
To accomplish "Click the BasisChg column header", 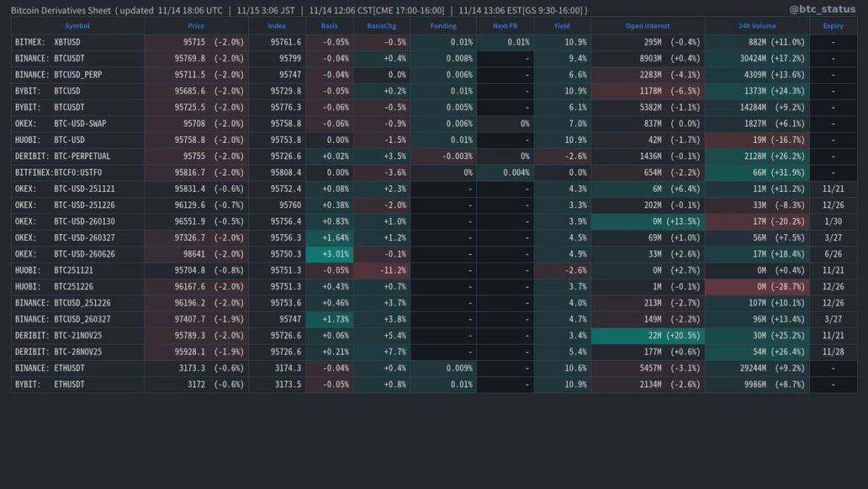I will pyautogui.click(x=381, y=26).
